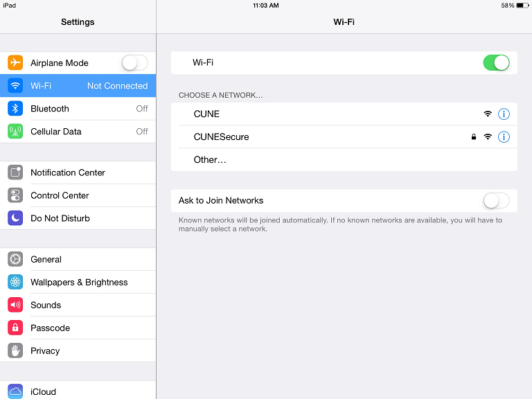Screen dimensions: 532x399
Task: Open Bluetooth settings
Action: click(78, 109)
